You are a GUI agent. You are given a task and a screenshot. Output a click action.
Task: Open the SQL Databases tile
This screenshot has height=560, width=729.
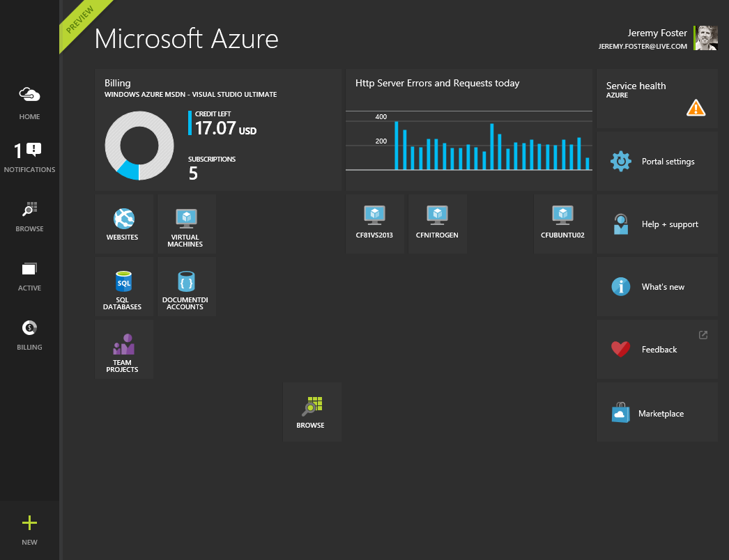click(124, 286)
